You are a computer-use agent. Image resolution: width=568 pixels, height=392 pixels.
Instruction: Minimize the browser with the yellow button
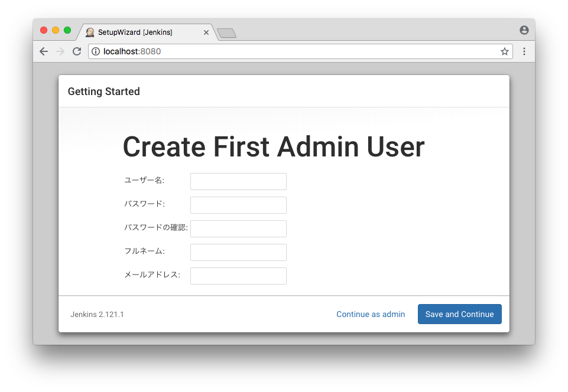(x=56, y=30)
